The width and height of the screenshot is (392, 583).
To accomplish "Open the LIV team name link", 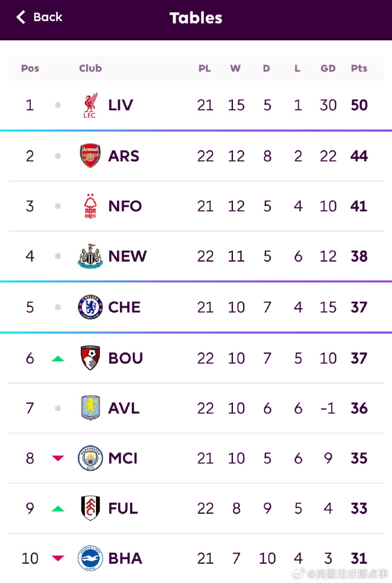I will (x=121, y=105).
